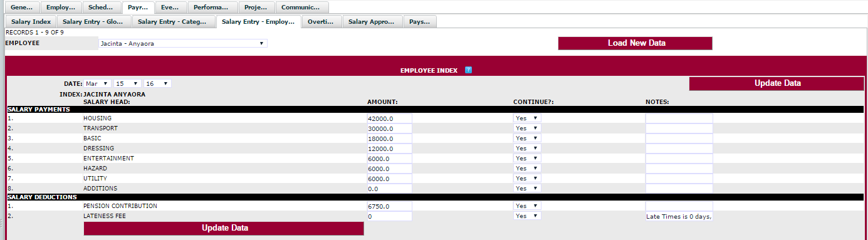Open the month dropdown showing Mar
868x240 pixels.
point(98,83)
